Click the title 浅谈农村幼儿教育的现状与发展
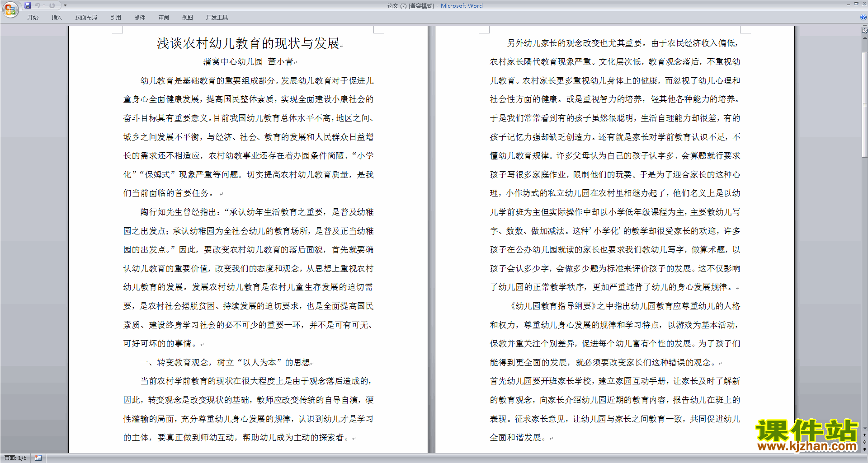Screen dimensions: 868x463 point(248,43)
